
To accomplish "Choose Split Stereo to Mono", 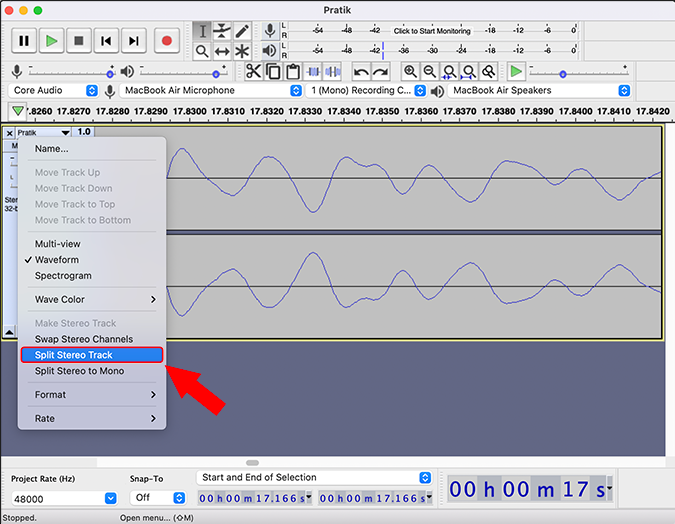I will (92, 371).
